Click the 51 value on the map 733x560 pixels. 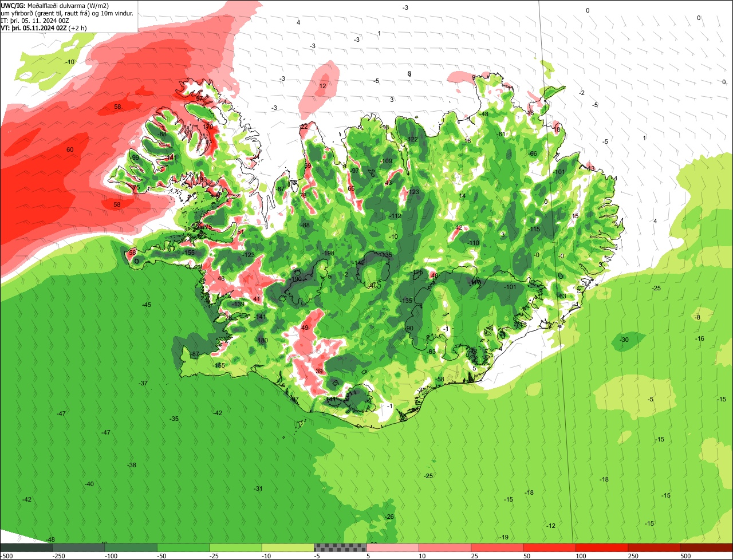coord(241,232)
